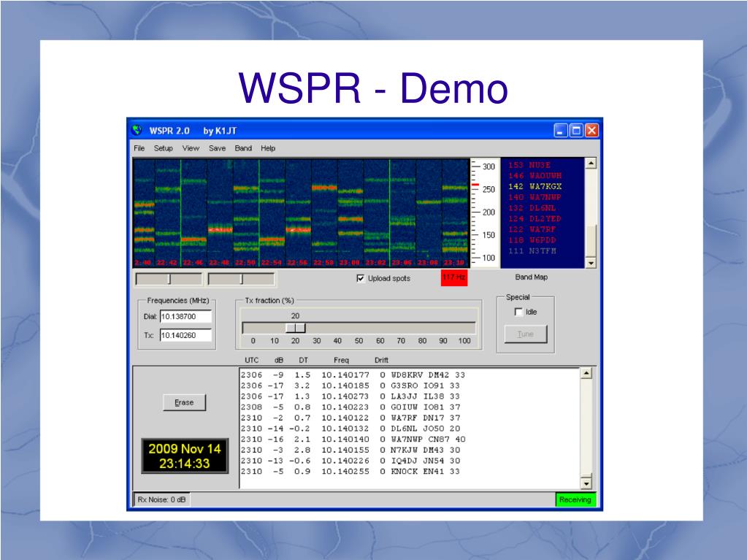Close the WSPR 2.0 window
Image resolution: width=747 pixels, height=560 pixels.
point(591,131)
